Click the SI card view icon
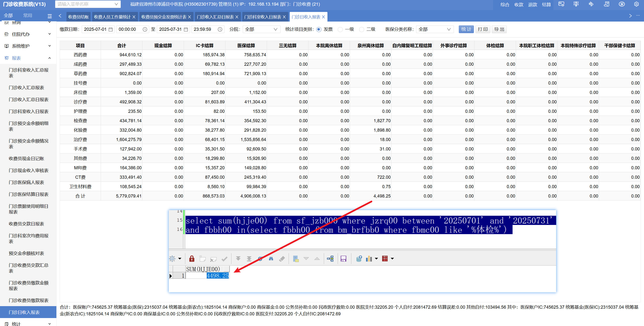Screen dimensions: 644x326 [561, 4]
